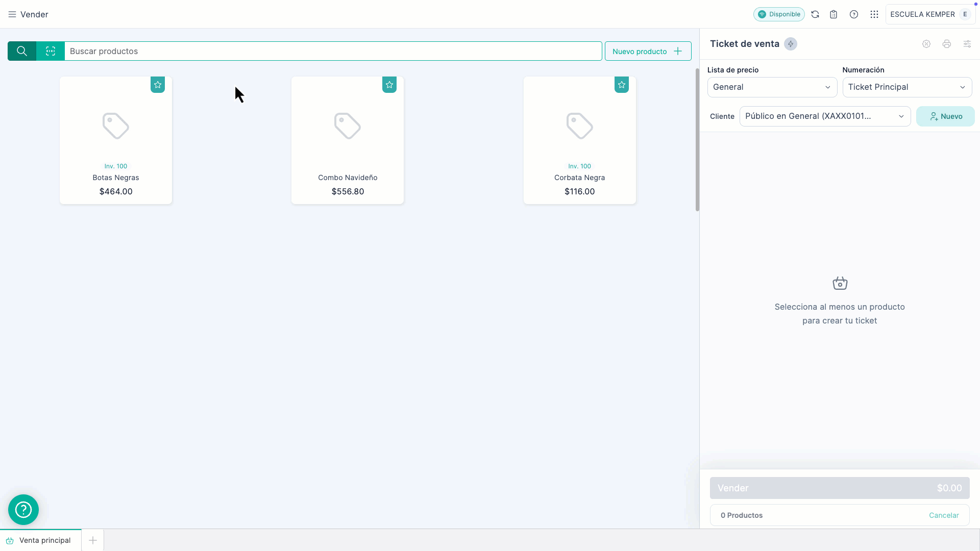Click the sync refresh icon in header
This screenshot has width=980, height=551.
pyautogui.click(x=815, y=14)
